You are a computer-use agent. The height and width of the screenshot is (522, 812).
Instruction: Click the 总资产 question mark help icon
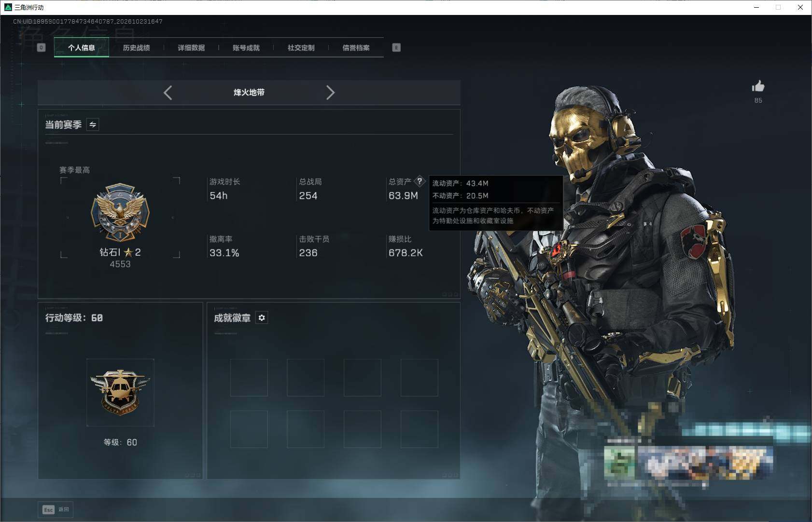tap(420, 181)
